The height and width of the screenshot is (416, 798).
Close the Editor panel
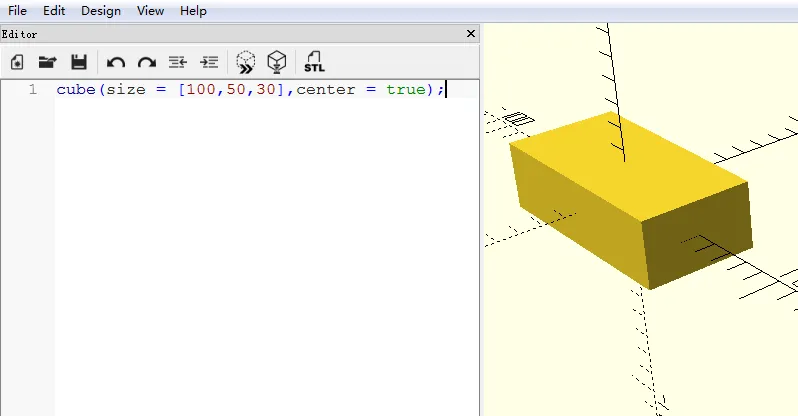point(471,34)
